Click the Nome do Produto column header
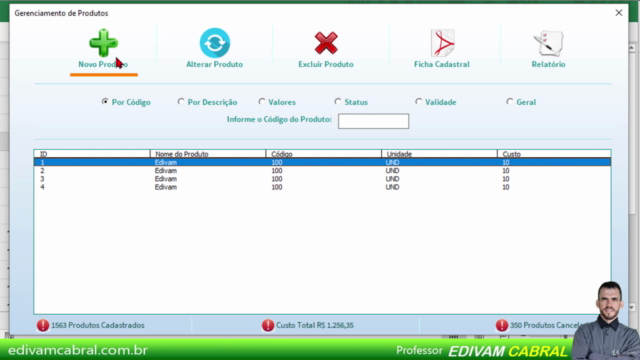The height and width of the screenshot is (360, 640). point(208,154)
